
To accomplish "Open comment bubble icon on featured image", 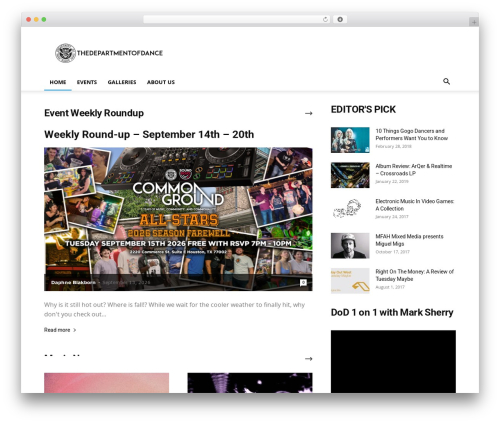I will tap(303, 283).
